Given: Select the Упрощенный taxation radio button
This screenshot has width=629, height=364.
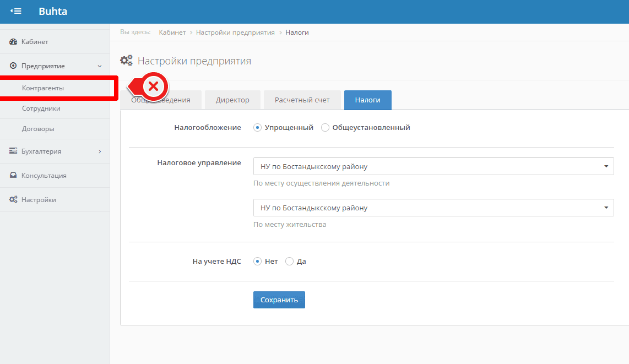Looking at the screenshot, I should [258, 127].
